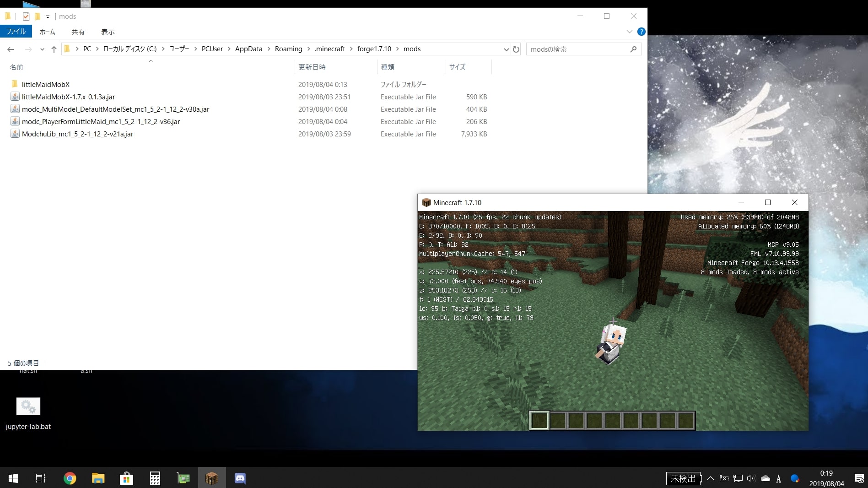Open the Action Center notifications icon
Image resolution: width=868 pixels, height=488 pixels.
(859, 478)
